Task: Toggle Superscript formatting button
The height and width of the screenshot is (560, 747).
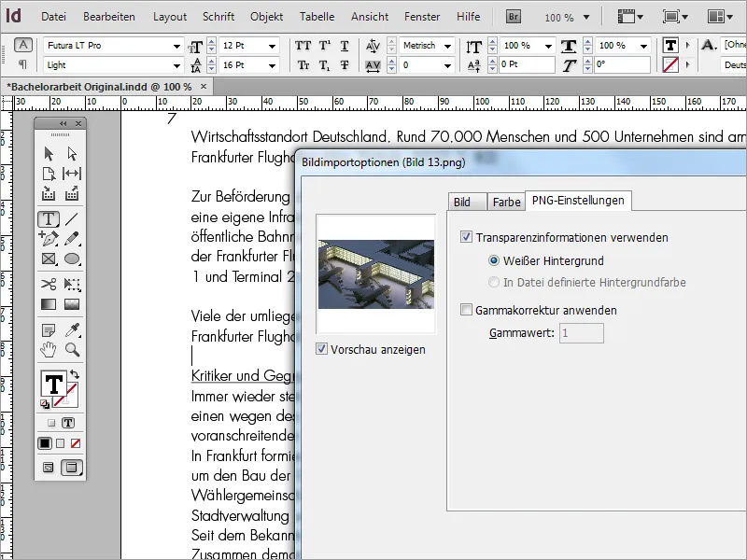Action: pos(325,46)
